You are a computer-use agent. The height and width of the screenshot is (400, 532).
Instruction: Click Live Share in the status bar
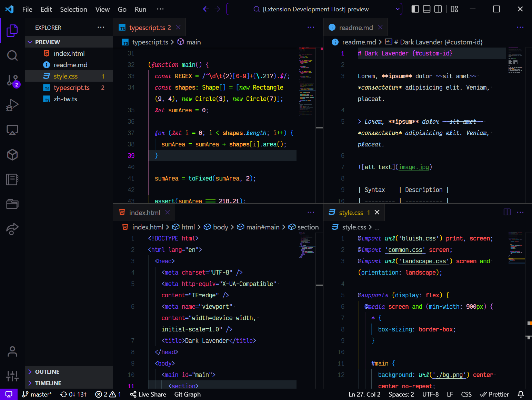pyautogui.click(x=148, y=394)
